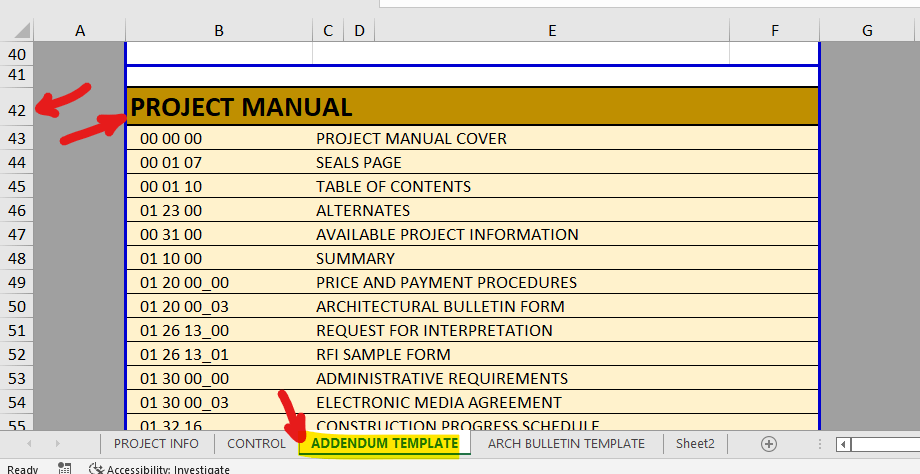Select column A header
920x474 pixels.
click(80, 31)
